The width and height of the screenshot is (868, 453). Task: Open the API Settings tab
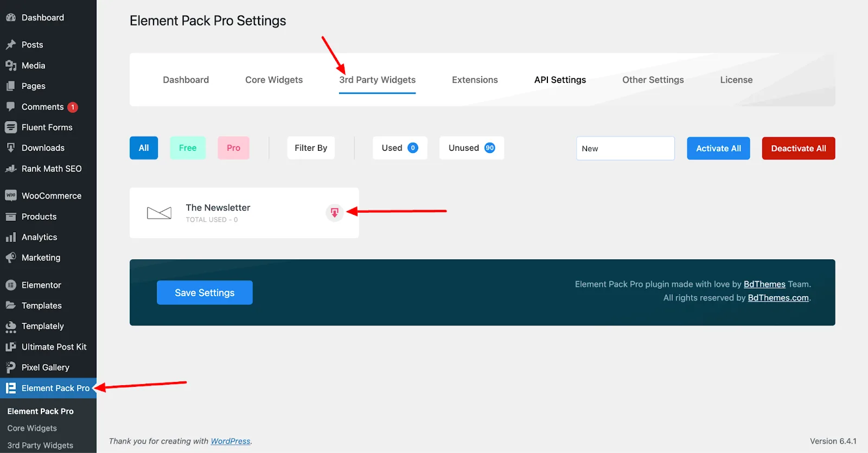pyautogui.click(x=560, y=80)
